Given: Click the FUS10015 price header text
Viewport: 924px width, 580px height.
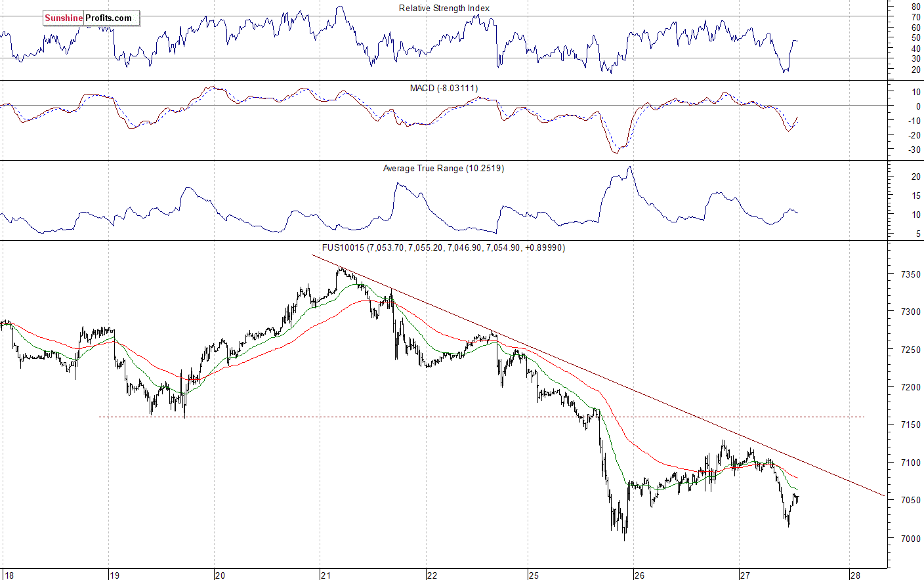Looking at the screenshot, I should [444, 248].
